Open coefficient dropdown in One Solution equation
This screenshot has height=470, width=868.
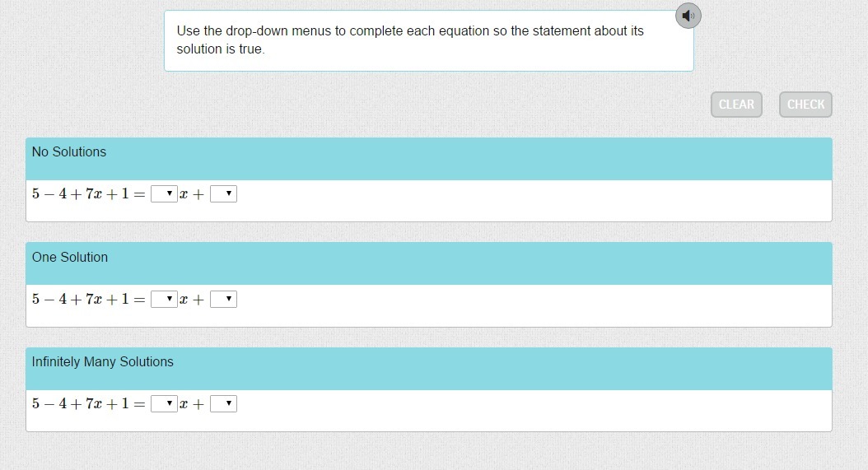click(164, 300)
